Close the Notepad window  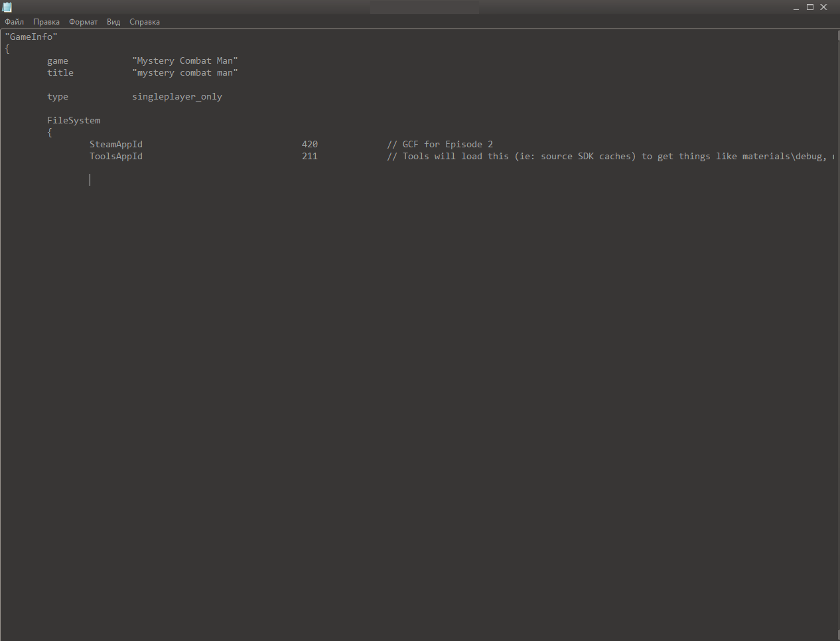pyautogui.click(x=824, y=7)
